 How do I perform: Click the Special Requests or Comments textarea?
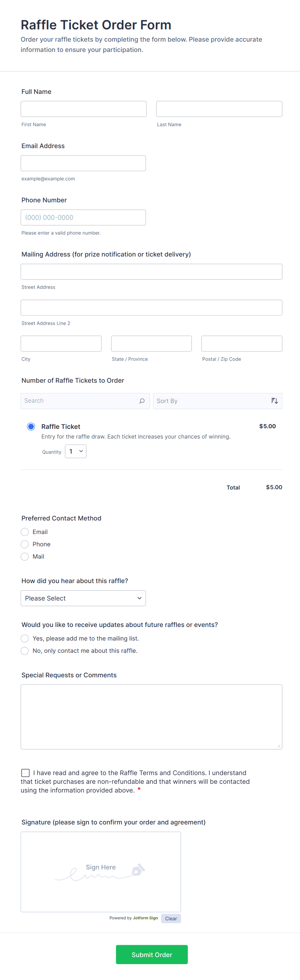coord(151,717)
